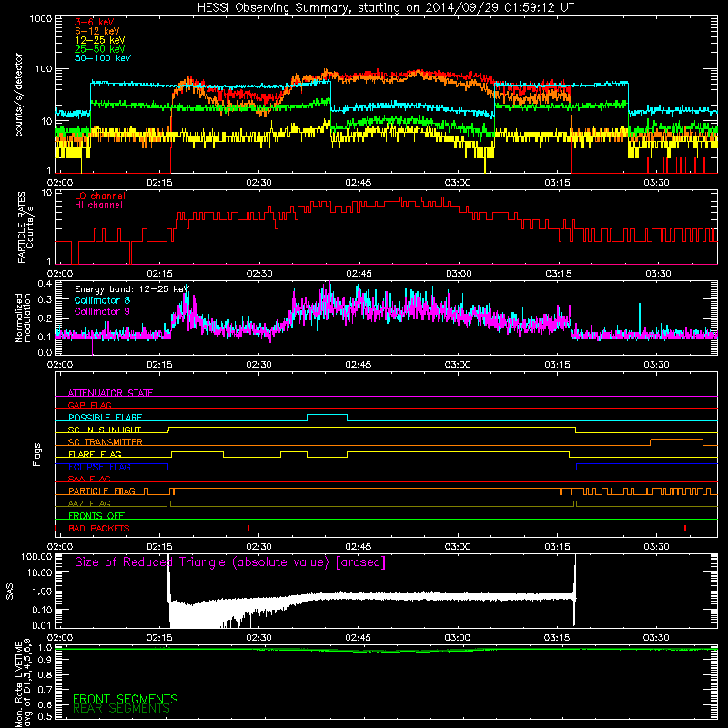The height and width of the screenshot is (728, 728).
Task: Click the 02:15 tick under the flags panel
Action: click(x=159, y=547)
